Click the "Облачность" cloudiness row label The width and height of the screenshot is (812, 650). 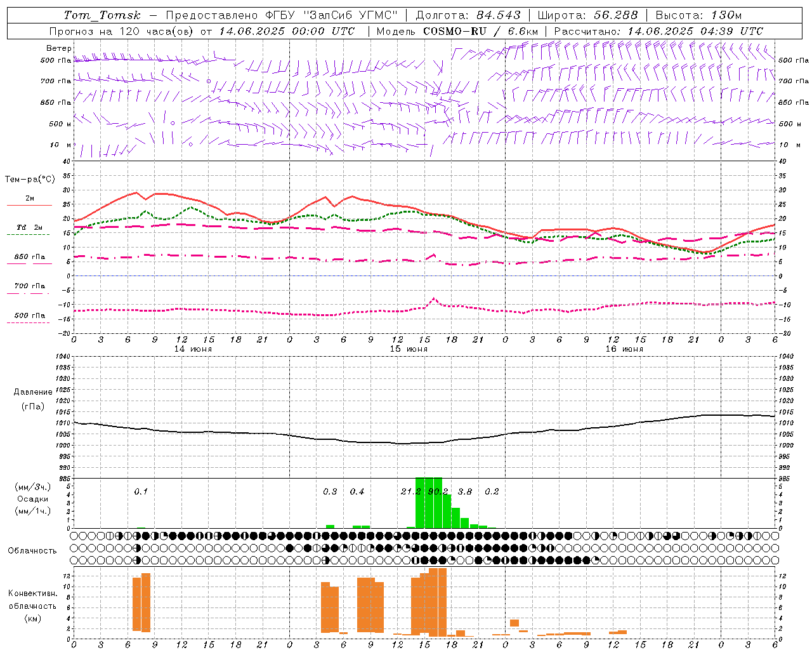(32, 551)
